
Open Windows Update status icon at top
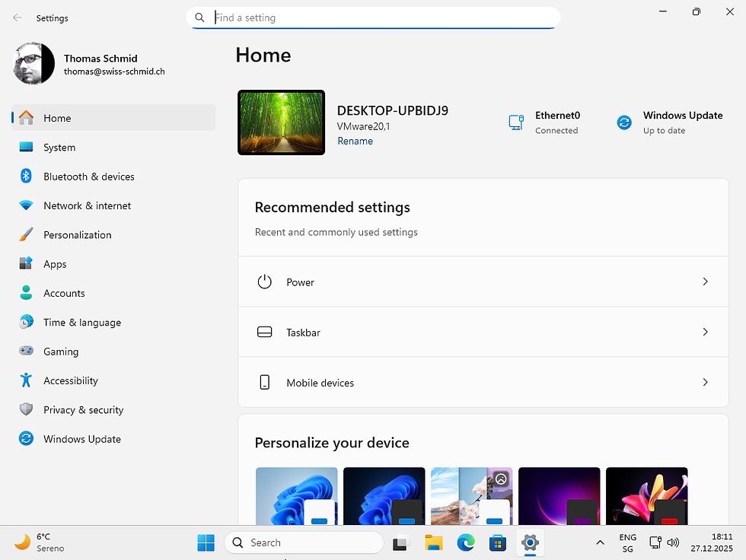624,123
